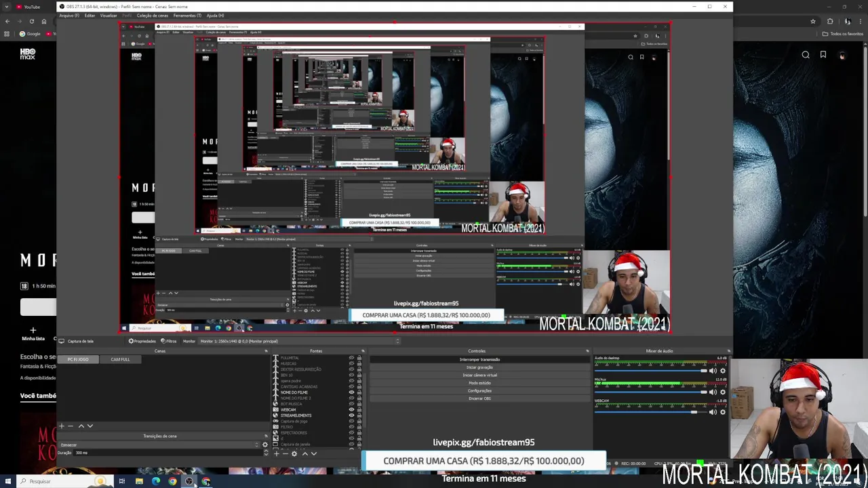Open the Editar menu in OBS
Image resolution: width=868 pixels, height=488 pixels.
[90, 16]
